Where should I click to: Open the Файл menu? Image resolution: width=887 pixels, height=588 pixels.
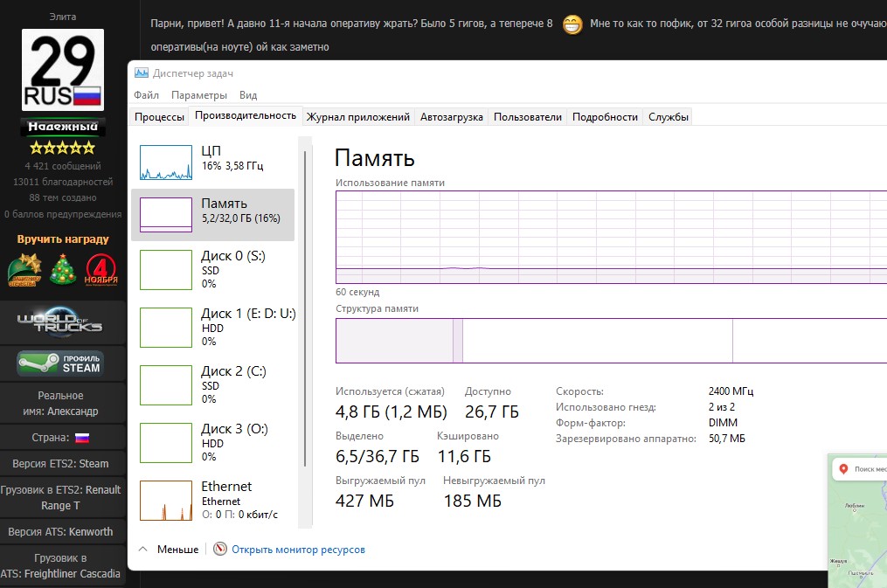[147, 94]
